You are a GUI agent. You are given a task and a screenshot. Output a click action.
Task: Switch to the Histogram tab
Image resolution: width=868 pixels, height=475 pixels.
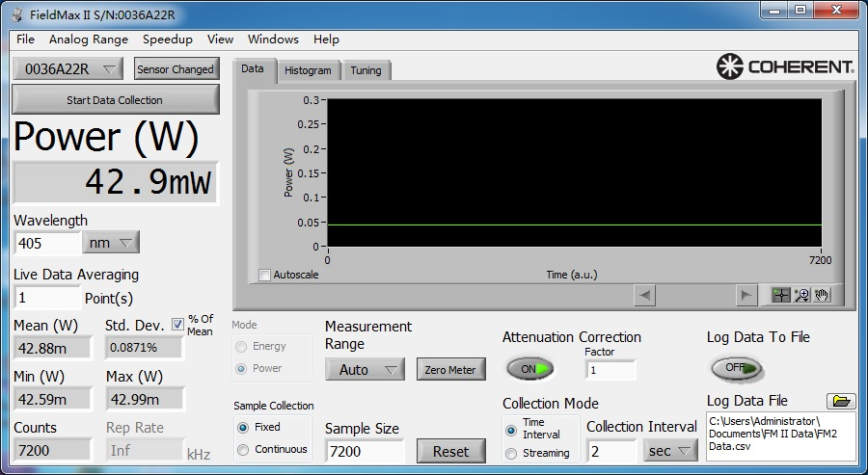point(308,70)
